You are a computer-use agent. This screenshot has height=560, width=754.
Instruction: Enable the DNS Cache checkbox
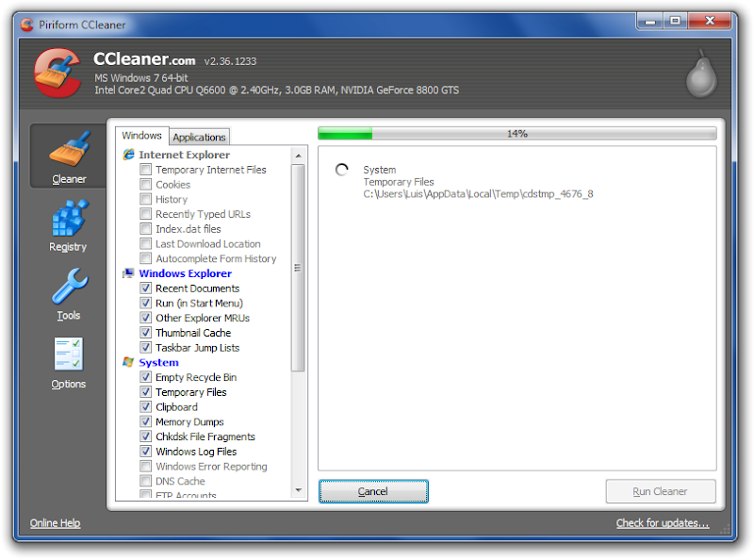pos(145,481)
